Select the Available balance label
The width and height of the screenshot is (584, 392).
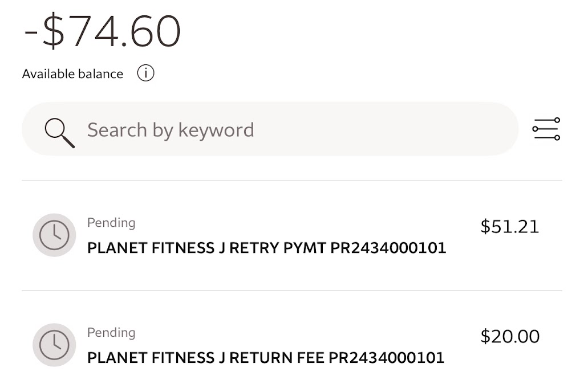(72, 74)
